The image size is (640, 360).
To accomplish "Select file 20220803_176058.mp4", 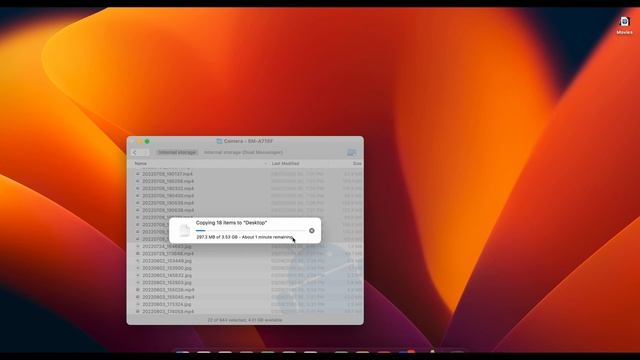I will [x=168, y=311].
